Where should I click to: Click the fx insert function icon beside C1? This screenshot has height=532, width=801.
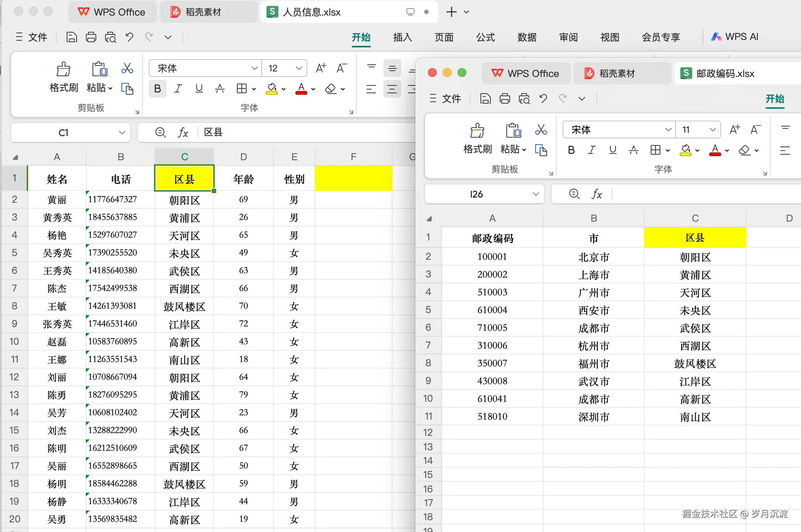click(183, 132)
